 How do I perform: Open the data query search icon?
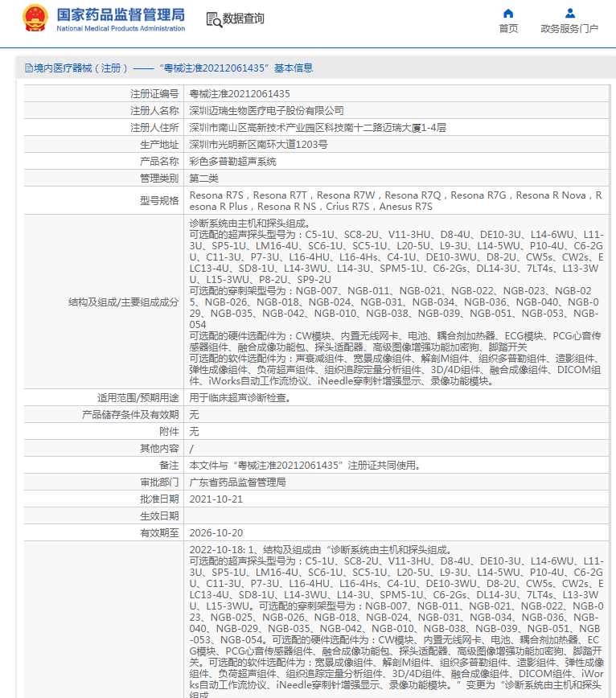click(x=214, y=19)
